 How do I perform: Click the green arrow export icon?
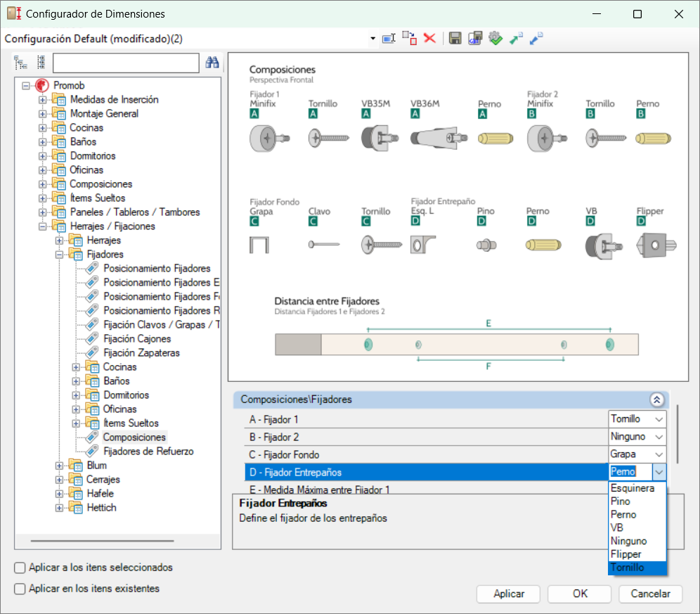[516, 39]
